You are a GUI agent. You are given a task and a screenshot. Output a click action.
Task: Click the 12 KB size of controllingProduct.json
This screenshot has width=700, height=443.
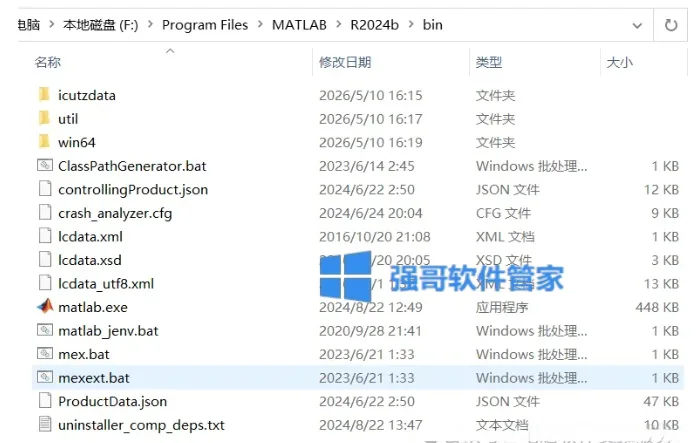(x=661, y=190)
